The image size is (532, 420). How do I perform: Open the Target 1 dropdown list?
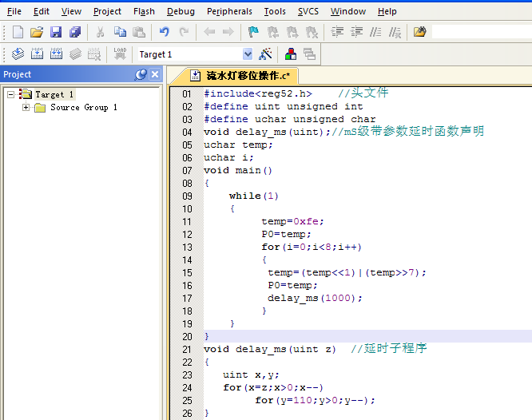click(247, 54)
